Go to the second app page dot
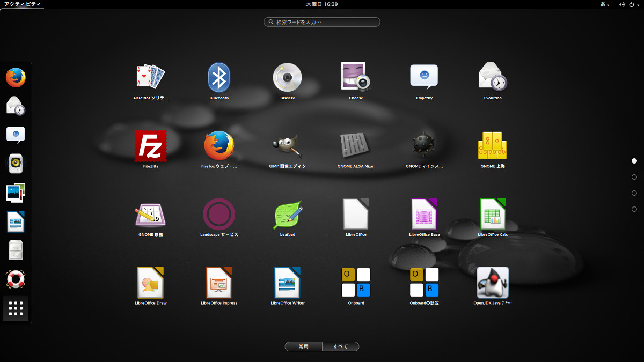This screenshot has width=644, height=362. click(634, 177)
